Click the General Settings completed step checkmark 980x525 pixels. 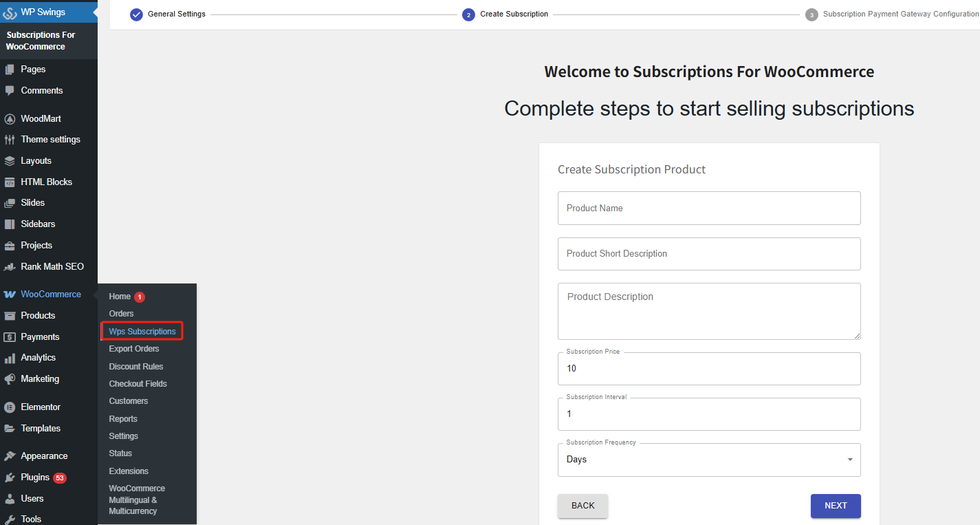tap(136, 14)
